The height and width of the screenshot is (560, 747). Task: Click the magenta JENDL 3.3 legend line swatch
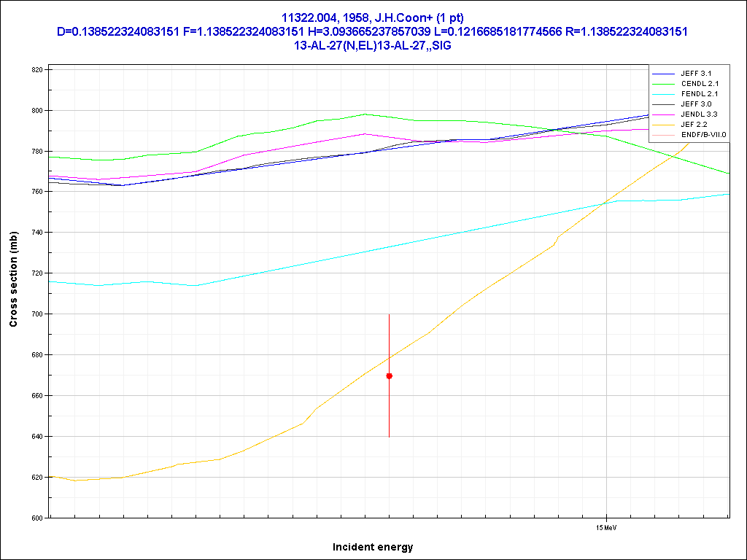(x=662, y=114)
